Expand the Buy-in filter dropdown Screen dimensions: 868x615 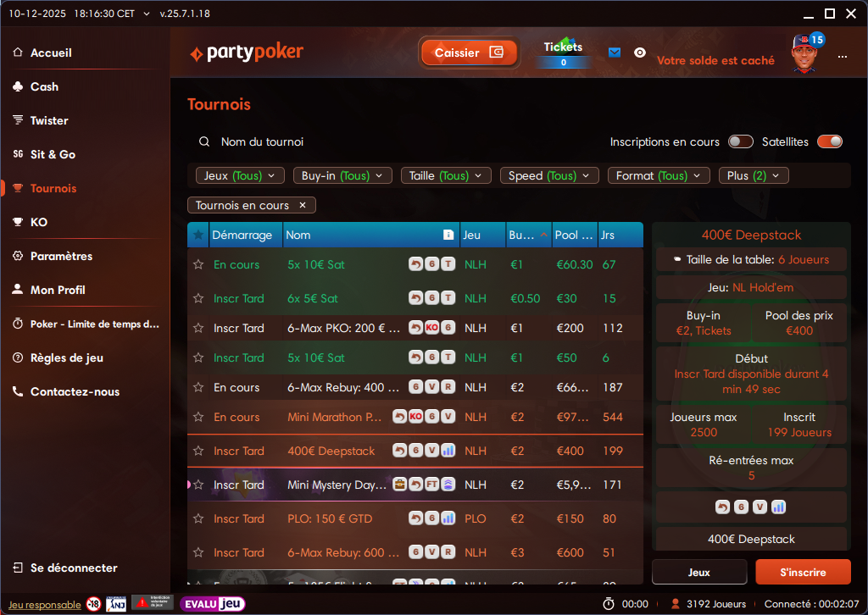342,175
